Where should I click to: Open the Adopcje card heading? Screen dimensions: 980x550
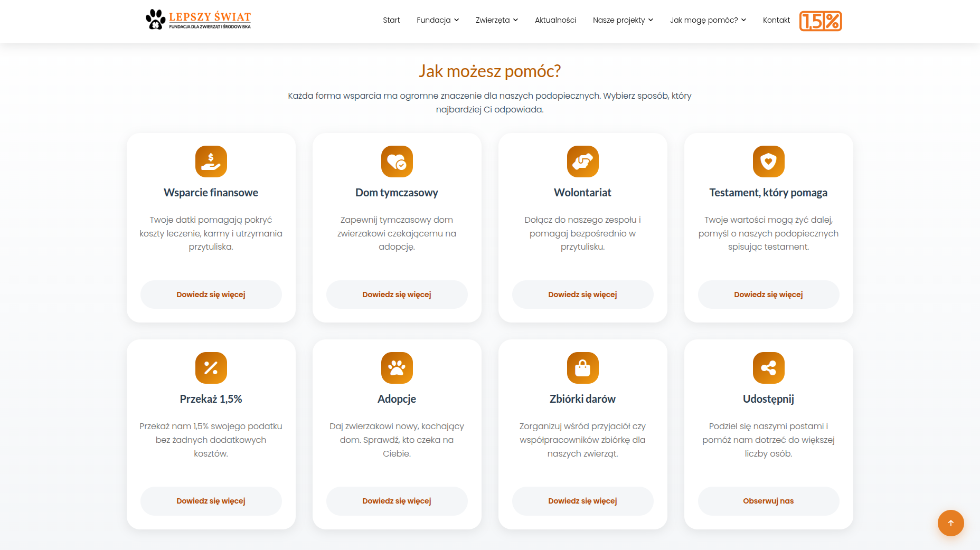click(397, 399)
